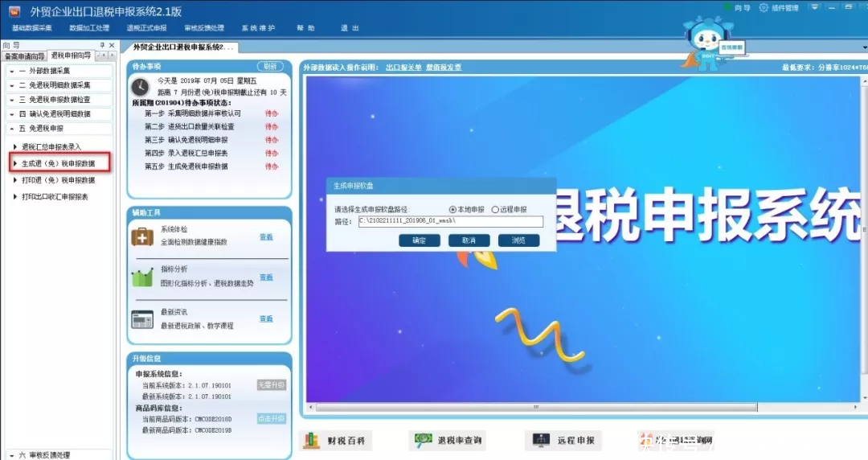Open the 增值税发票 instructions link
Screen dimensions: 868x460
(x=444, y=67)
